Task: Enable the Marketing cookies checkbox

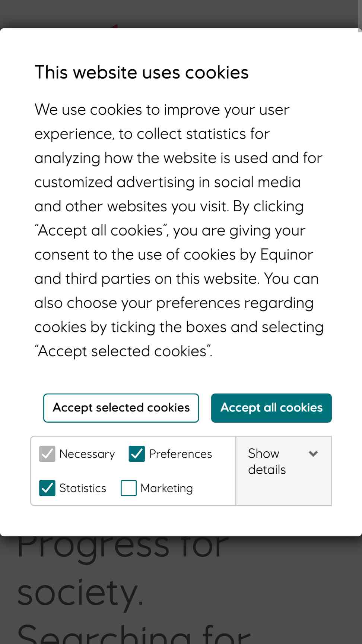Action: click(128, 488)
